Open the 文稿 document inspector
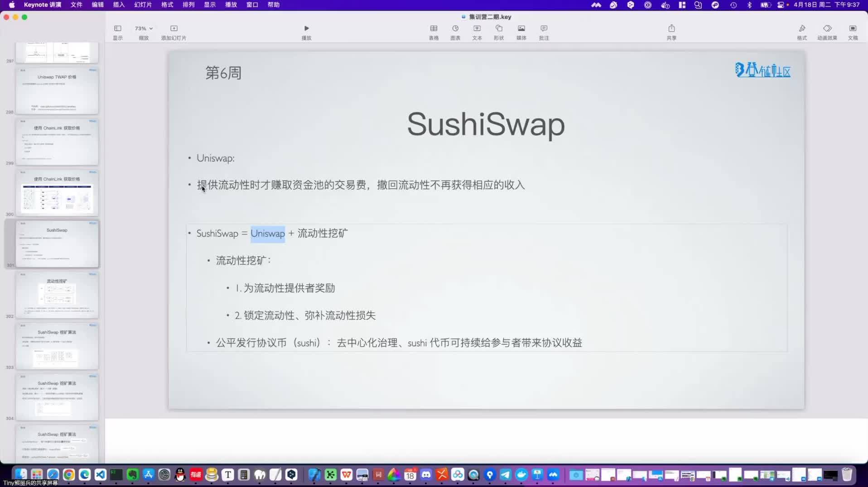 tap(853, 32)
